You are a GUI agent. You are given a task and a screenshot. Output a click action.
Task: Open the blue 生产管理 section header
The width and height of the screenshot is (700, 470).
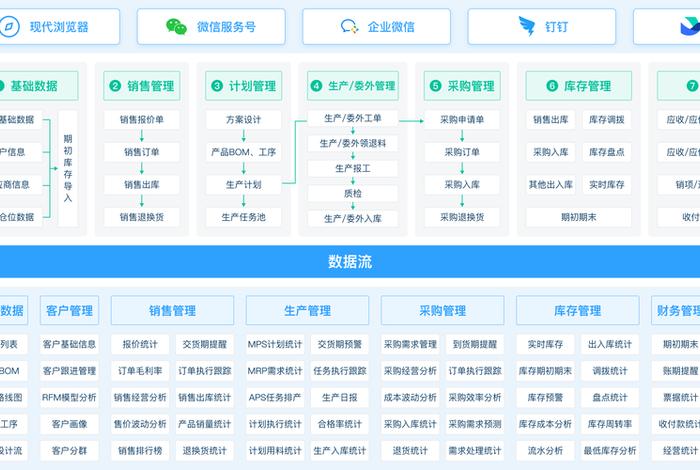(x=307, y=310)
